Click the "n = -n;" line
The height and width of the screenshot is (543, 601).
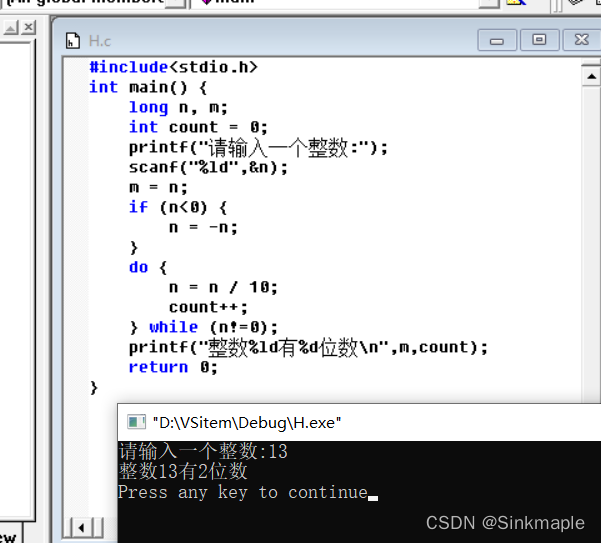[x=204, y=228]
